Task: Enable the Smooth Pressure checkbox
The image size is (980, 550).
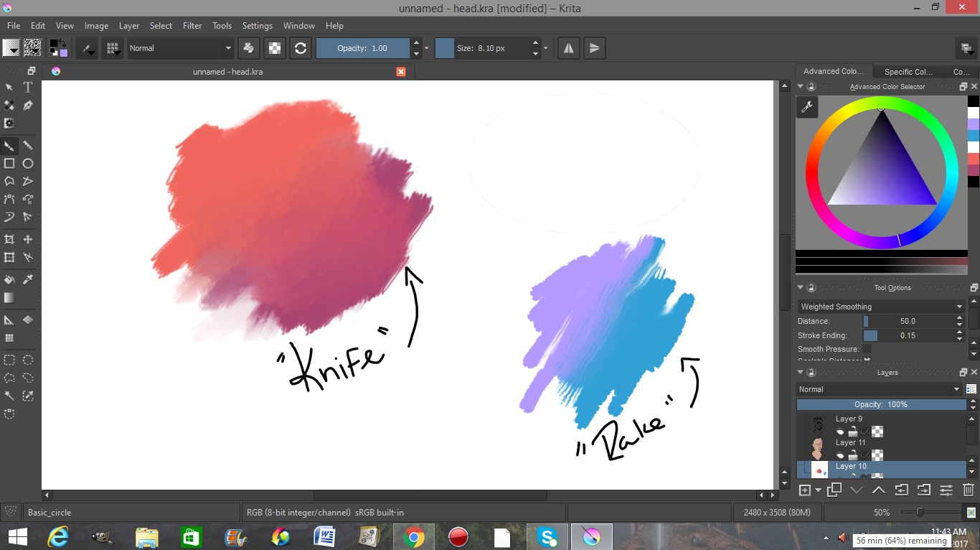Action: [867, 349]
